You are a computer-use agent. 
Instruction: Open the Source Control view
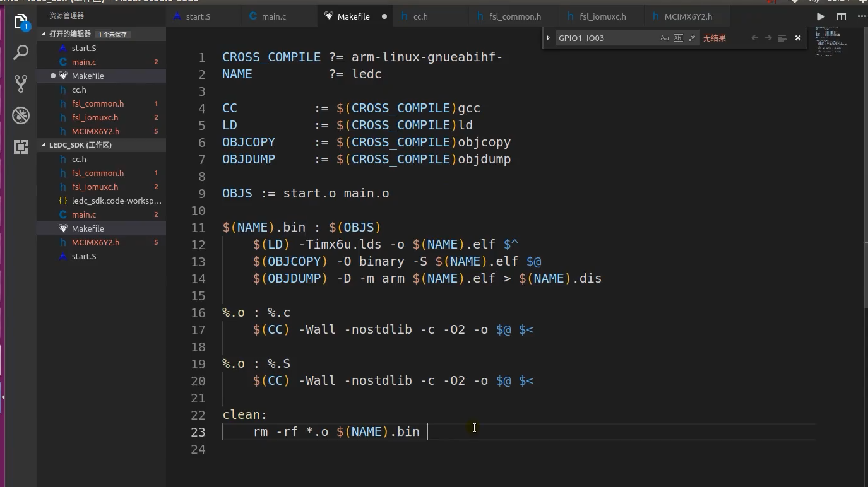[x=21, y=84]
